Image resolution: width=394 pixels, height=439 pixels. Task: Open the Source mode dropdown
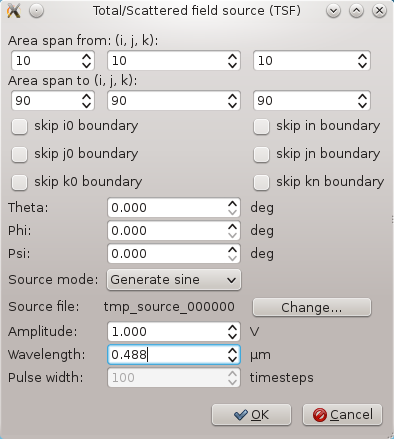(x=174, y=280)
